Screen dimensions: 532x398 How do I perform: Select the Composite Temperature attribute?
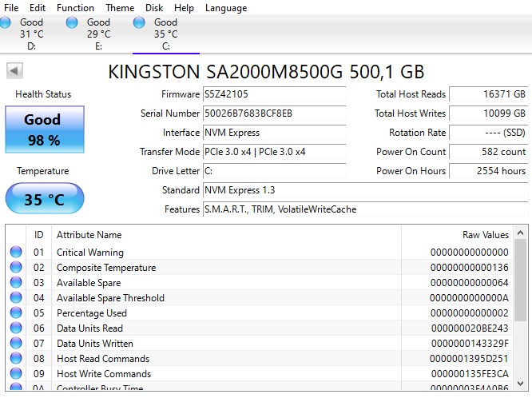click(x=106, y=268)
